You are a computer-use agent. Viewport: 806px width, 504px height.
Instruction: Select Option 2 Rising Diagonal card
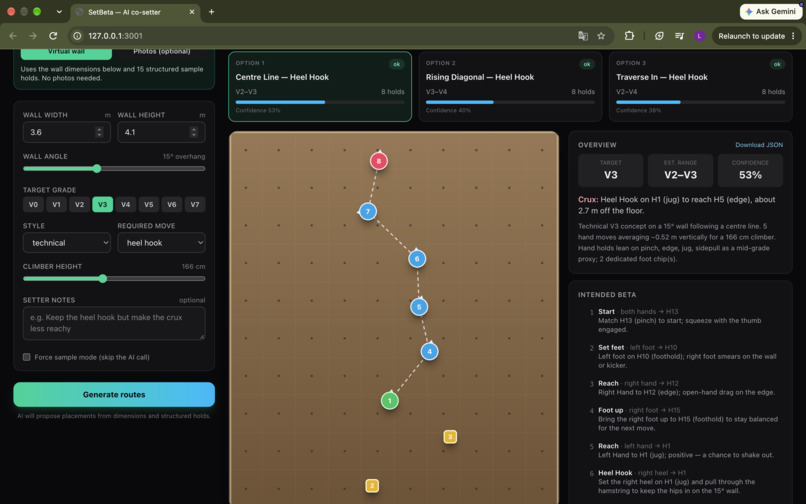[510, 86]
